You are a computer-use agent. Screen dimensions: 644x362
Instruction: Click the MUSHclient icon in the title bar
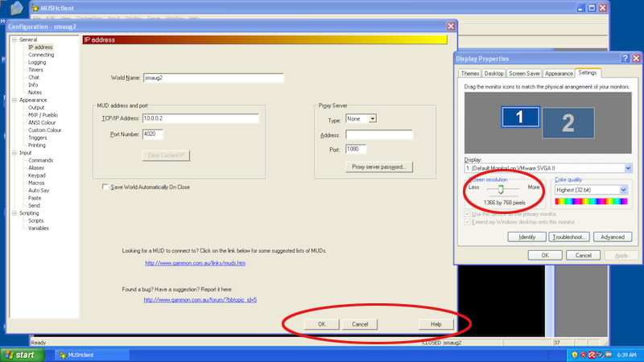click(x=35, y=8)
